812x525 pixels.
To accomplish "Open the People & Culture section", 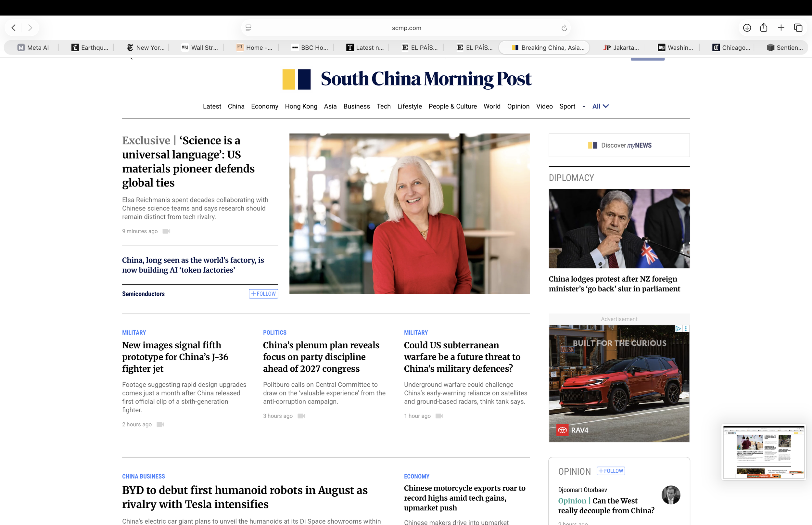I will (x=453, y=106).
